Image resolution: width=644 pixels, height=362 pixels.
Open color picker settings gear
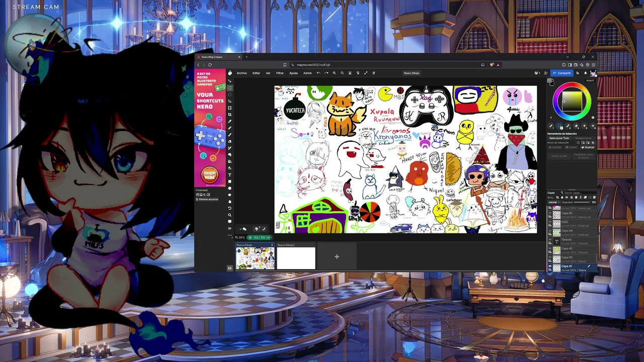(593, 118)
